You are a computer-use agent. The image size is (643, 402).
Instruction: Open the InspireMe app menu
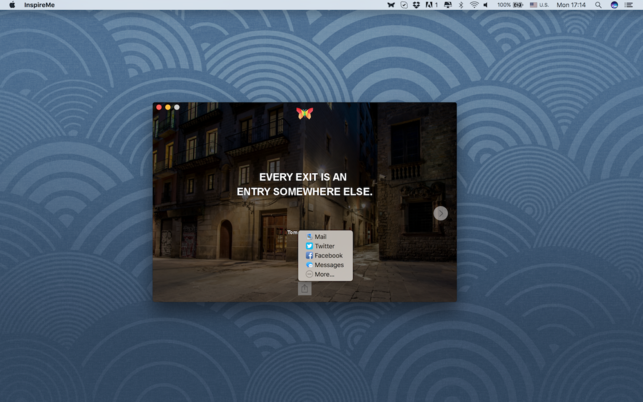click(x=39, y=5)
